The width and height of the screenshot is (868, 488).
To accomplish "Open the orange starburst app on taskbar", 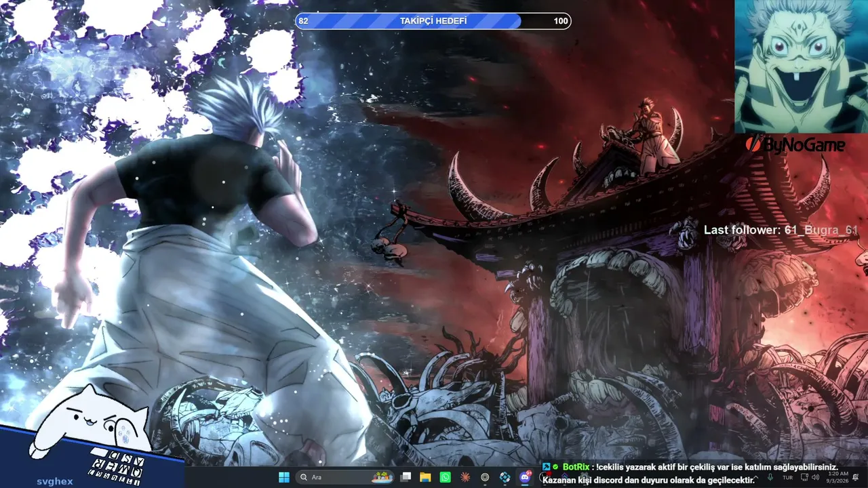I will (x=465, y=477).
